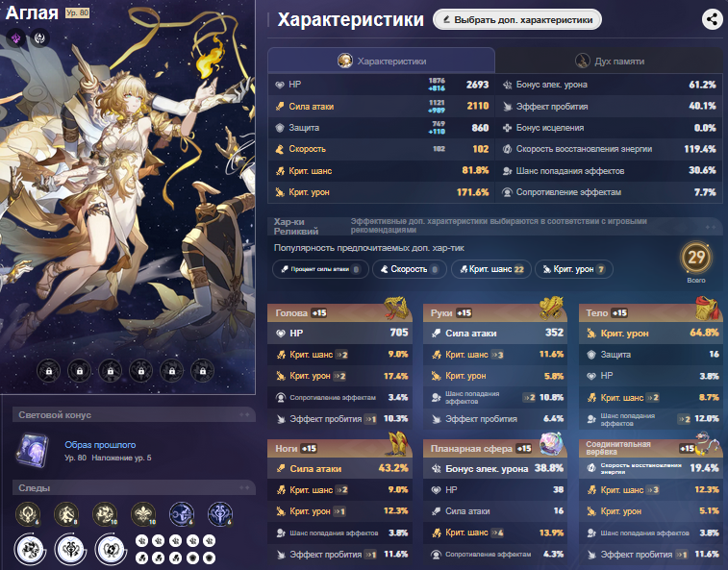Toggle Процент силы атаки filter chip
Image resolution: width=728 pixels, height=570 pixels.
click(x=320, y=269)
